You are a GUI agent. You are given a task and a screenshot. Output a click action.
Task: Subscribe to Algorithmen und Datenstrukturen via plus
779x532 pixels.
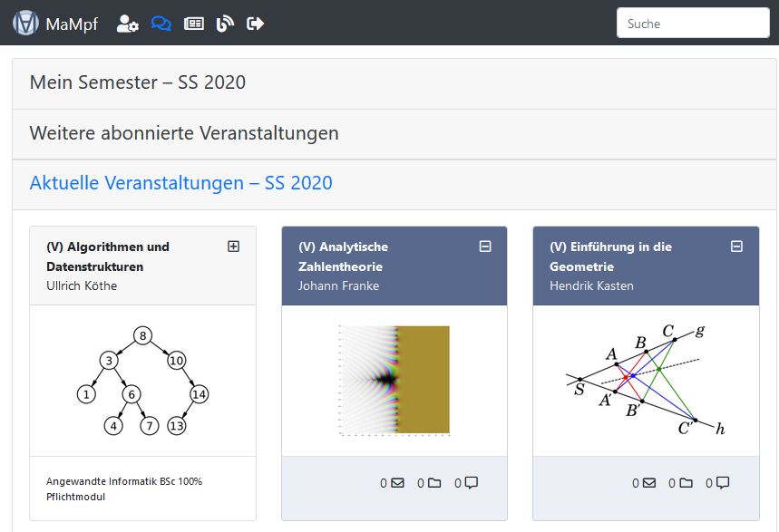pyautogui.click(x=233, y=247)
